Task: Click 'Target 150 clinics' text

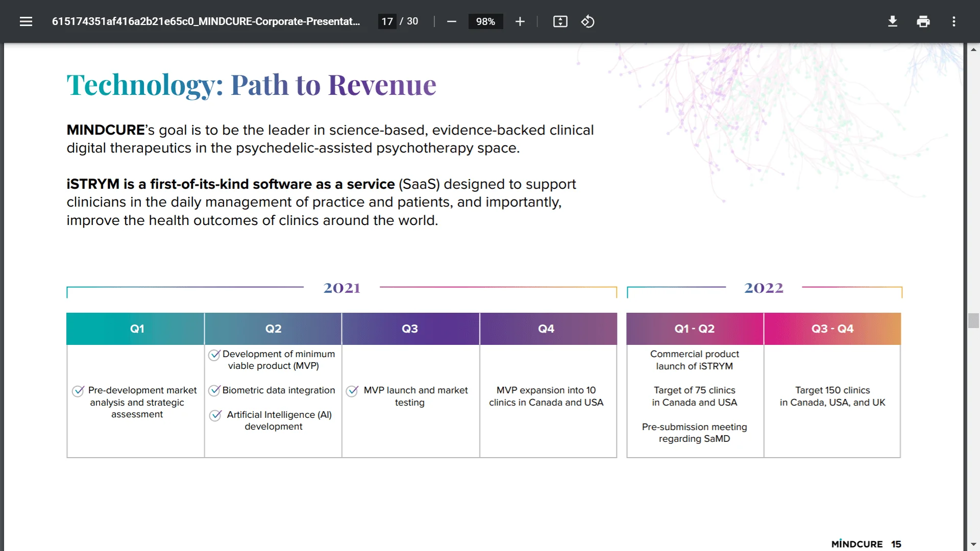Action: [832, 396]
